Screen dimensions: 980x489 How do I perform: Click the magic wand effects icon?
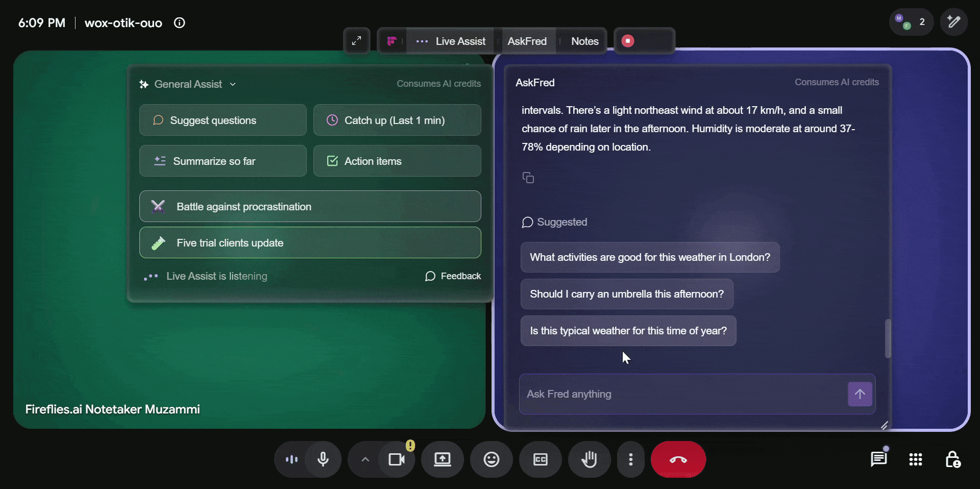point(953,22)
